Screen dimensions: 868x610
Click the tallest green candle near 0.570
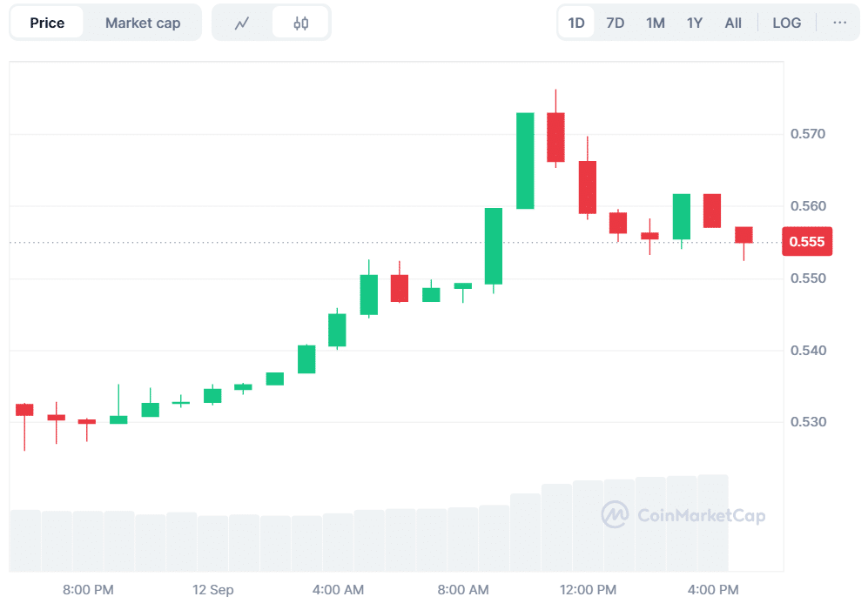[525, 161]
